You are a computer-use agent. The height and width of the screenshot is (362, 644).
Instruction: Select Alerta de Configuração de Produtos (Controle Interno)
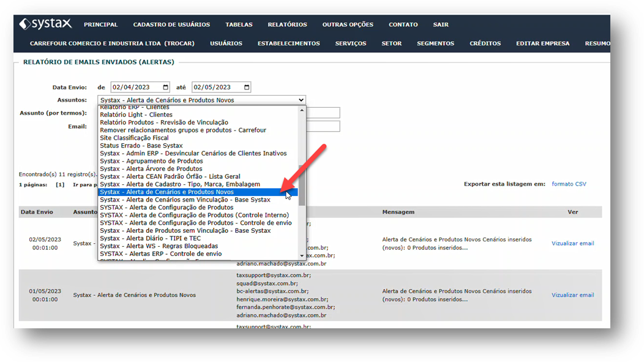click(198, 216)
